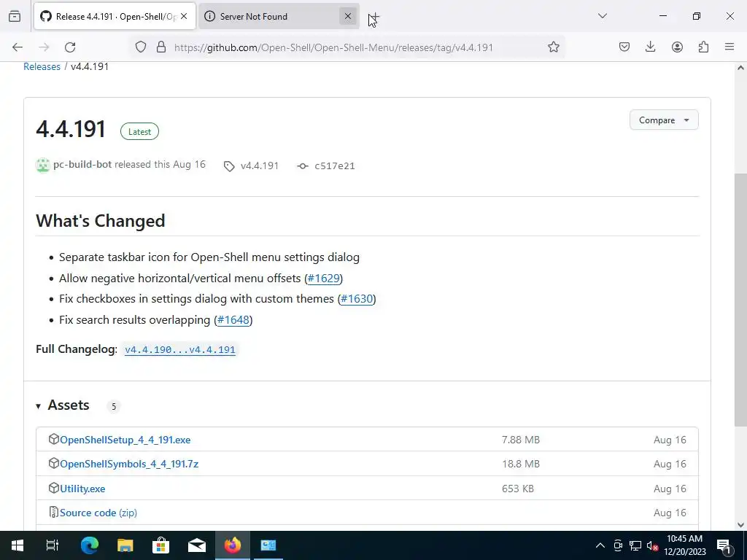Click the page vertical scrollbar thumb
The image size is (747, 560).
tap(740, 300)
